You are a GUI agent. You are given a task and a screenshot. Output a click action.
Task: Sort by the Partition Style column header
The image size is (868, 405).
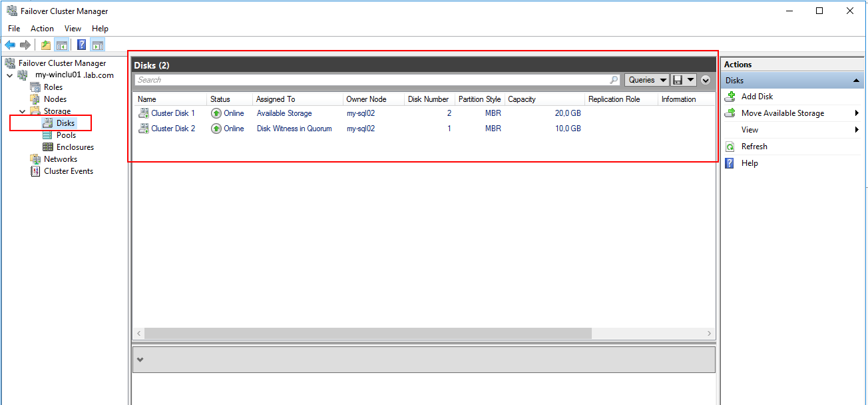pos(480,99)
